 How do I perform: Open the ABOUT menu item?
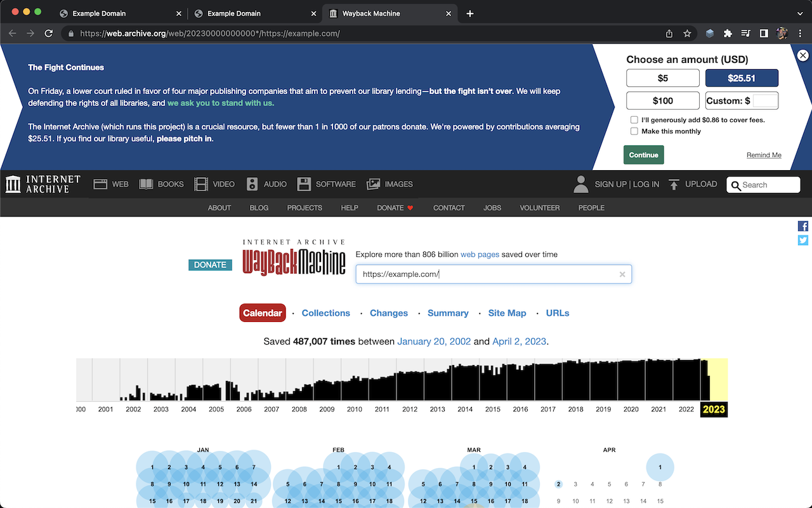(x=219, y=208)
